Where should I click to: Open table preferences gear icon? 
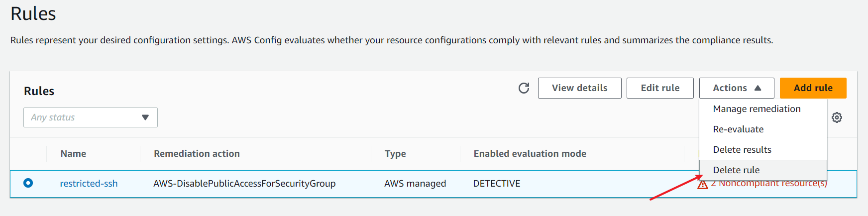837,117
